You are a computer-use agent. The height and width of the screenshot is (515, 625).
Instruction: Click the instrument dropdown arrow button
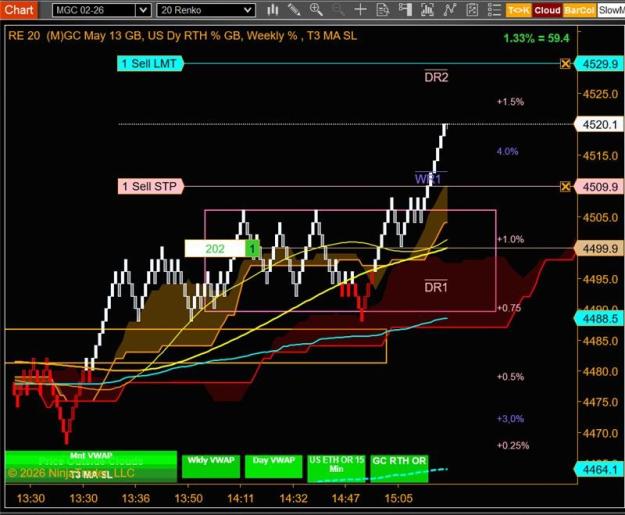143,10
